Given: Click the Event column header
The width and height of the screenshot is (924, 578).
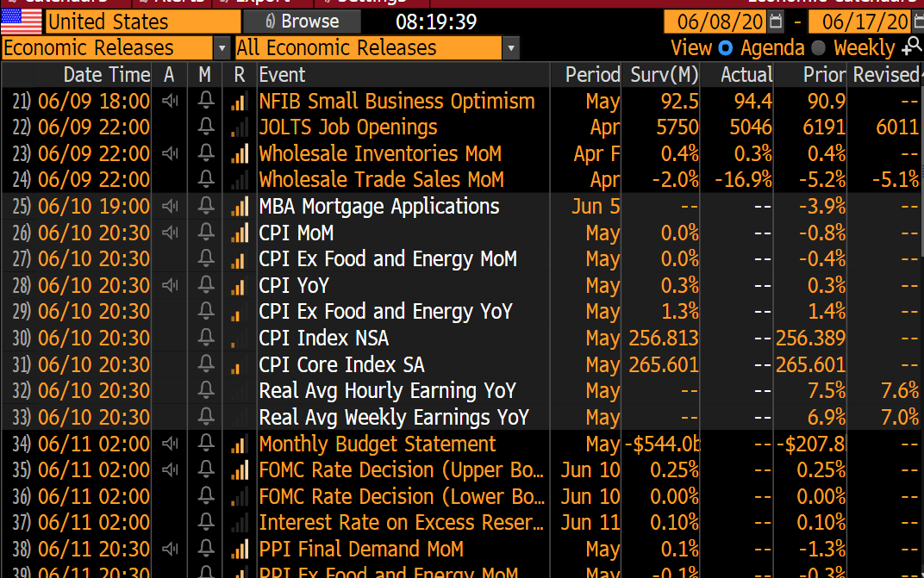Looking at the screenshot, I should coord(282,75).
